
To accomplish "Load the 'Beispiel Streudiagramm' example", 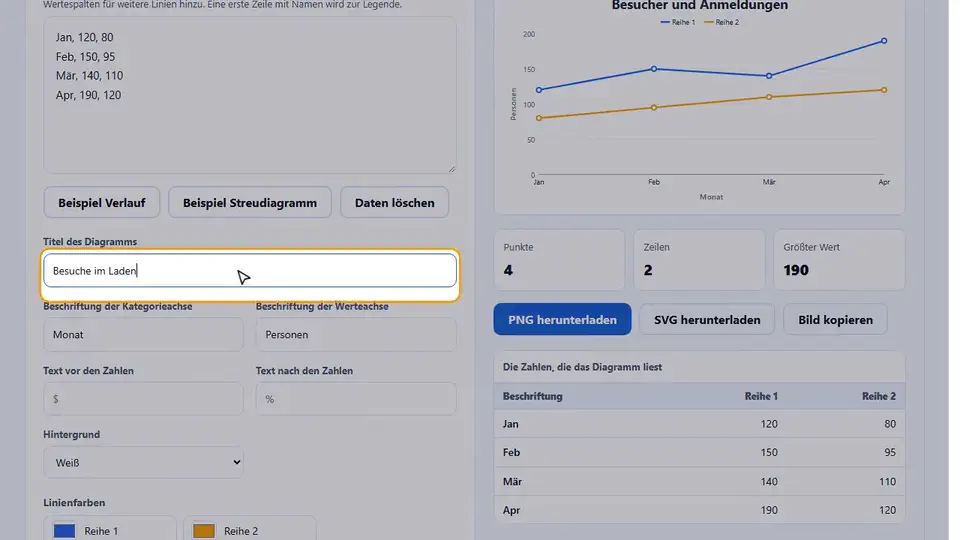I will (x=250, y=203).
